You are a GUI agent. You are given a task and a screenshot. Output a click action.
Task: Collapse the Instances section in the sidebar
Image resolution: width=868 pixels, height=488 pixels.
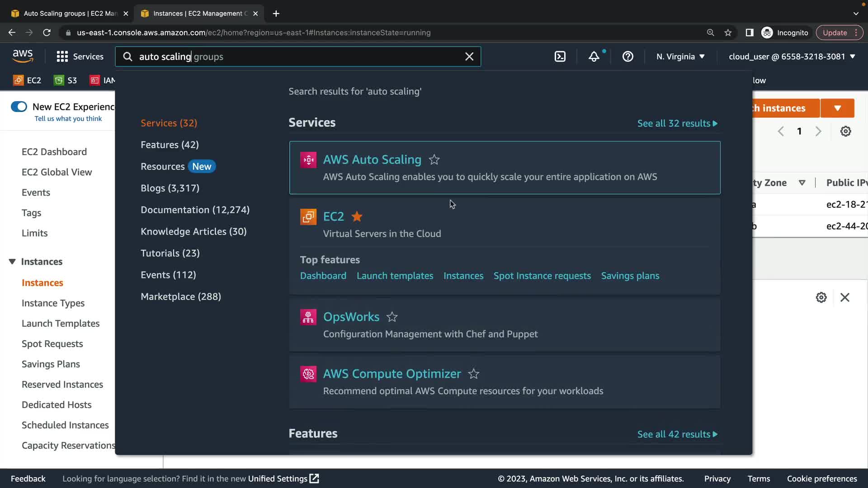point(12,262)
